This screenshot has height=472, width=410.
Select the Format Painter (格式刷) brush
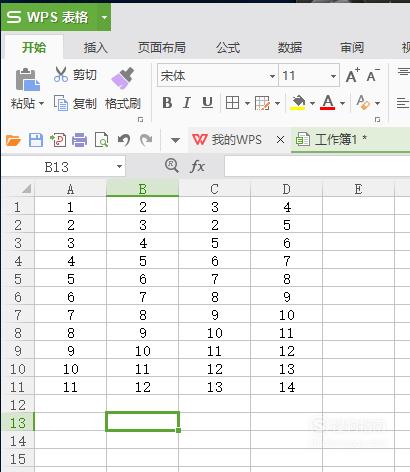coord(123,79)
